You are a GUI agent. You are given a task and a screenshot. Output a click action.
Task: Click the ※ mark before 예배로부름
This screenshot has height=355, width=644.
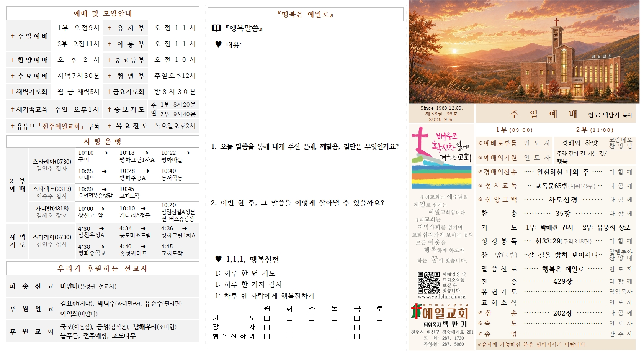point(480,143)
